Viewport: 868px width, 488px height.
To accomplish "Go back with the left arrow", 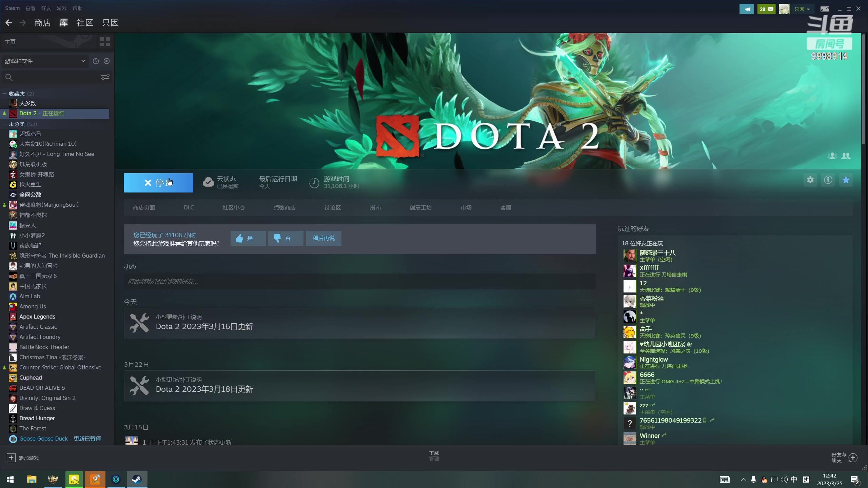I will (9, 23).
